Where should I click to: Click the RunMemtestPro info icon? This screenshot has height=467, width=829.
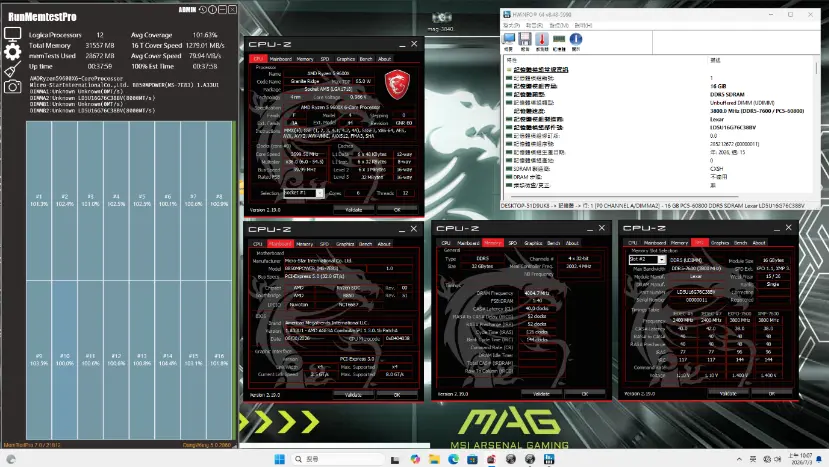213,10
